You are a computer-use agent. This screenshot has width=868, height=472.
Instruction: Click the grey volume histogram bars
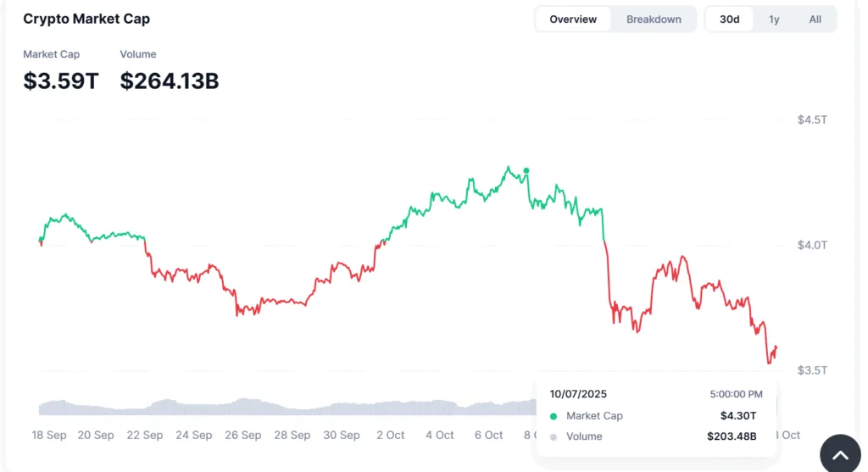(254, 406)
